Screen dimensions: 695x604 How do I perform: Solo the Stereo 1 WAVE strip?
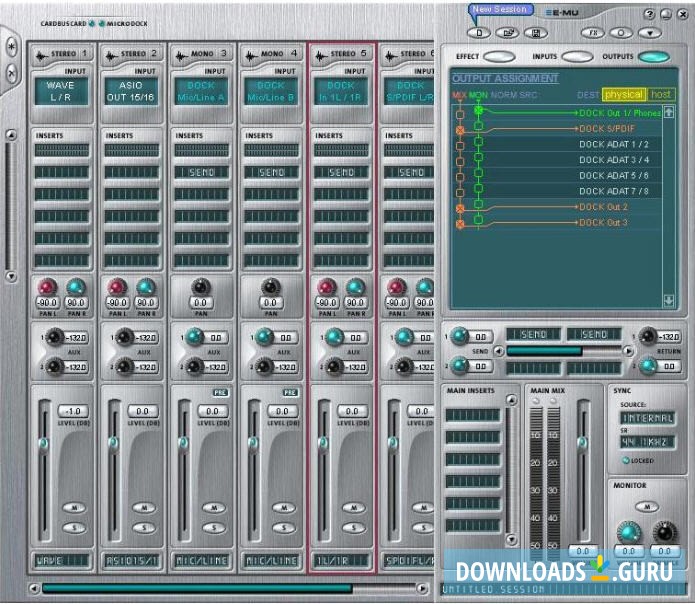point(74,528)
